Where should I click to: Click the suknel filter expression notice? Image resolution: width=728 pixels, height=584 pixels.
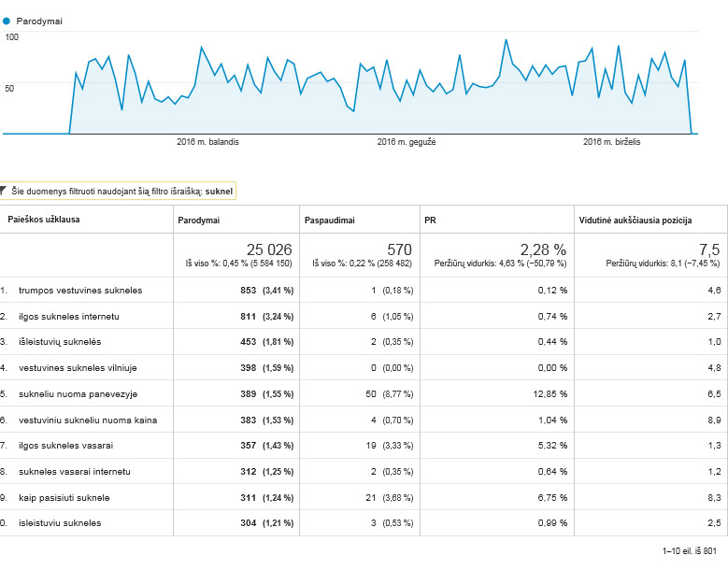pos(118,191)
